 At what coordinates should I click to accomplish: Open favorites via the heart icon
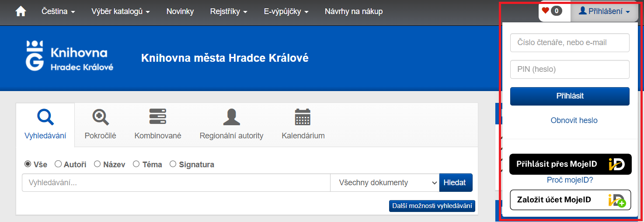tap(545, 11)
